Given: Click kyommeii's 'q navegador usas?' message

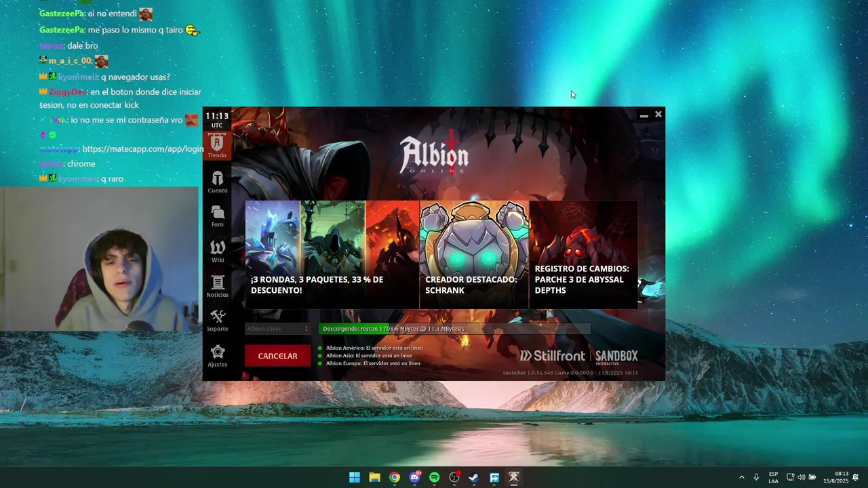Looking at the screenshot, I should [x=105, y=77].
